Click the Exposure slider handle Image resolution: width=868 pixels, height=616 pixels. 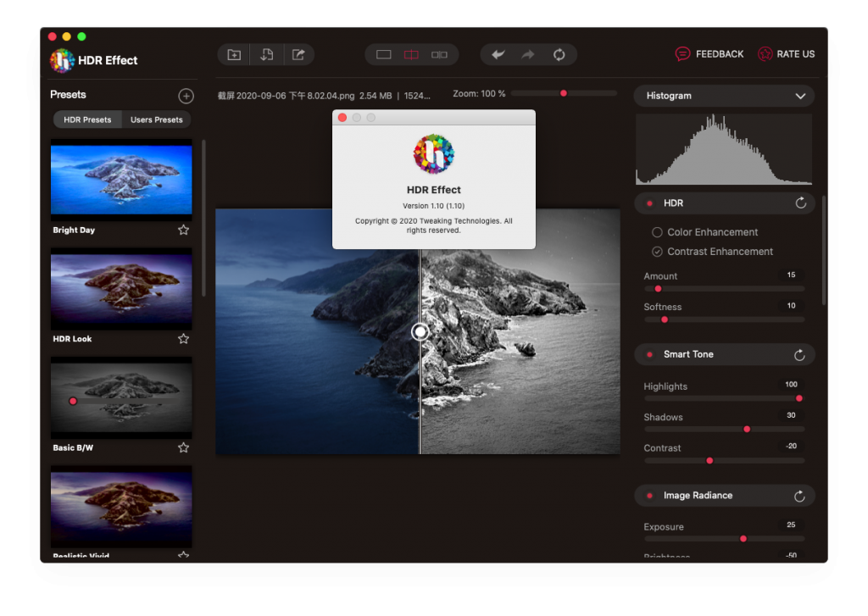(x=743, y=539)
